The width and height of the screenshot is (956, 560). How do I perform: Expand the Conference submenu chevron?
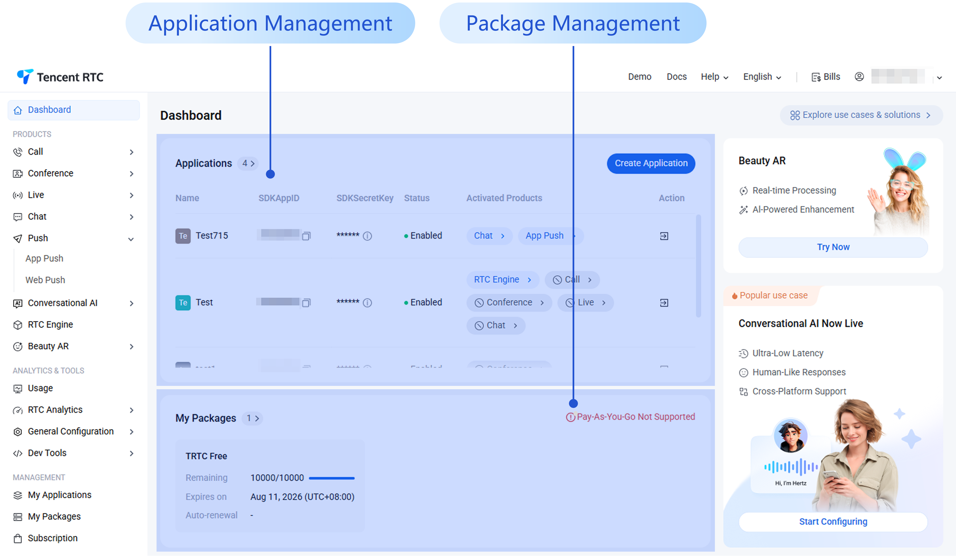pyautogui.click(x=131, y=174)
